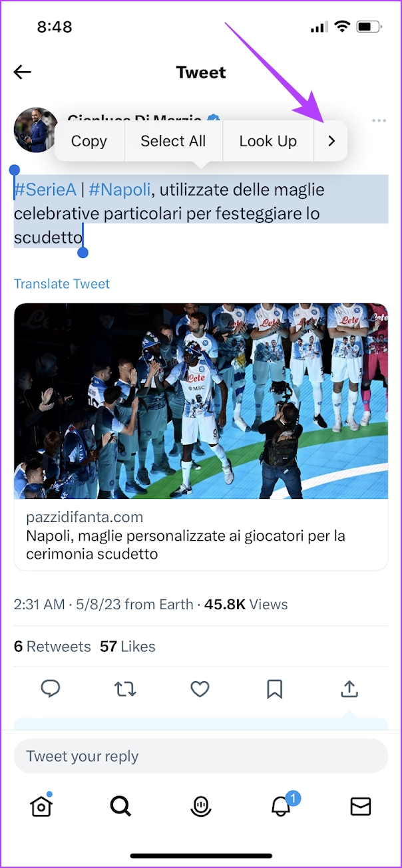Open the Home tab icon
The height and width of the screenshot is (868, 402).
tap(41, 806)
